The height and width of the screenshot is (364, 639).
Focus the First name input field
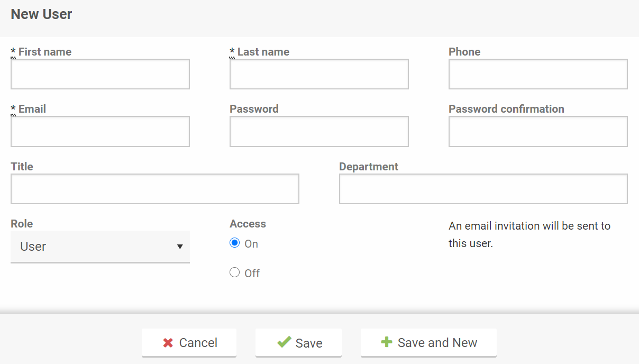(x=100, y=74)
